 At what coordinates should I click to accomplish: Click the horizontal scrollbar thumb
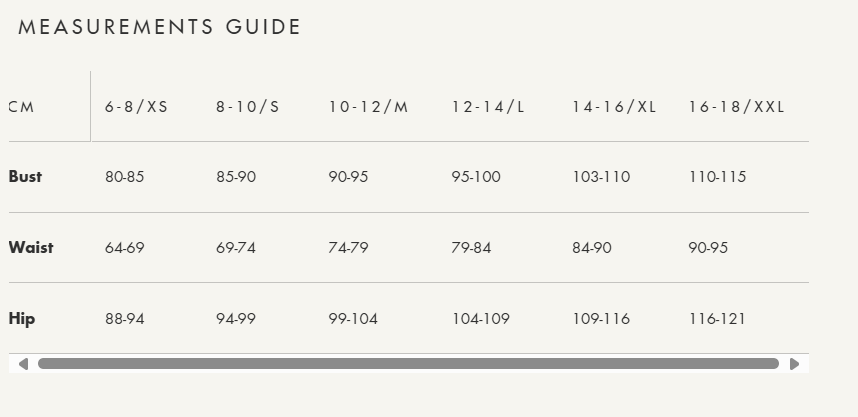coord(408,364)
